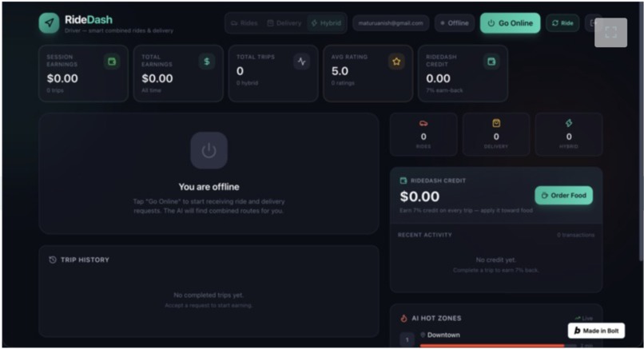Click the Total Earnings dollar icon
The height and width of the screenshot is (349, 644).
pos(207,61)
